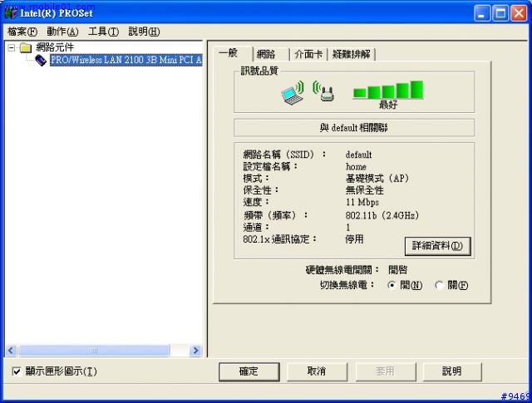Click the laptop signal icon
This screenshot has width=532, height=403.
click(x=293, y=92)
